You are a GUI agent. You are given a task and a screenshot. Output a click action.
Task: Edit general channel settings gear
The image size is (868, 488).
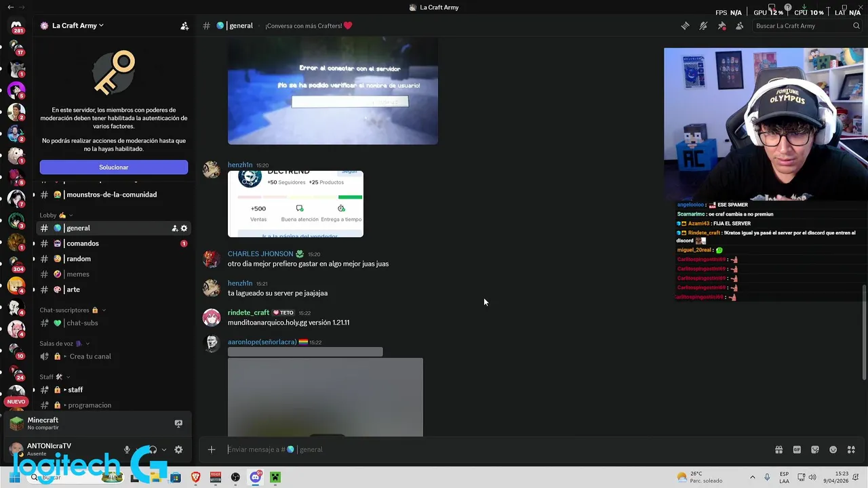[x=184, y=228]
